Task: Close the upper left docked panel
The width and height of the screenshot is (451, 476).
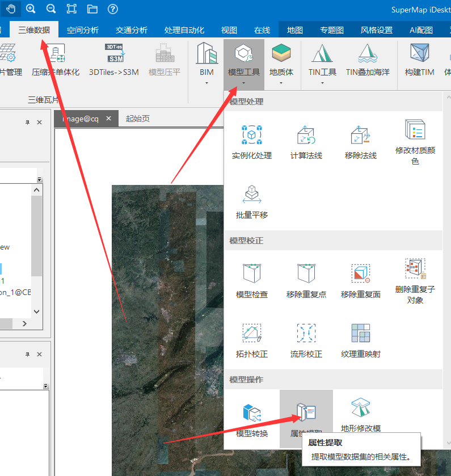Action: tap(40, 122)
